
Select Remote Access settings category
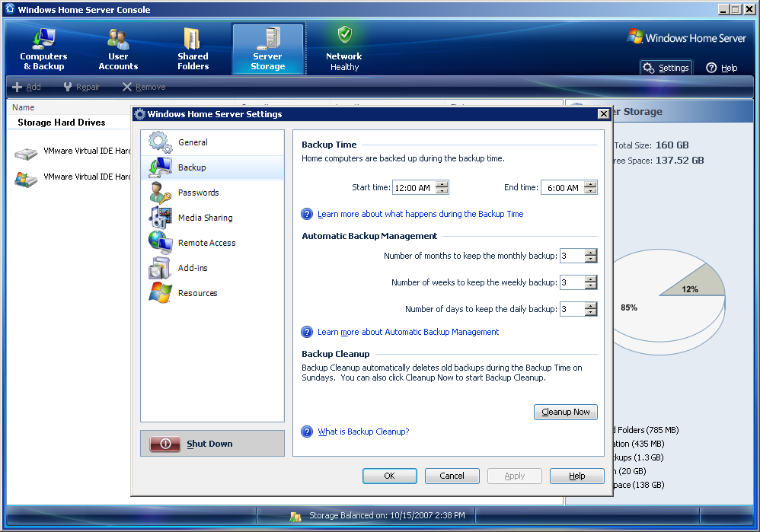[x=212, y=243]
